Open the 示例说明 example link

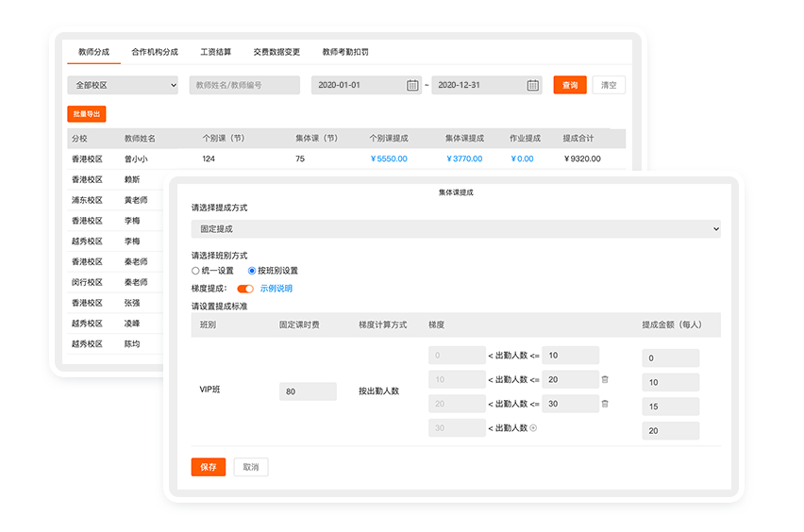276,289
